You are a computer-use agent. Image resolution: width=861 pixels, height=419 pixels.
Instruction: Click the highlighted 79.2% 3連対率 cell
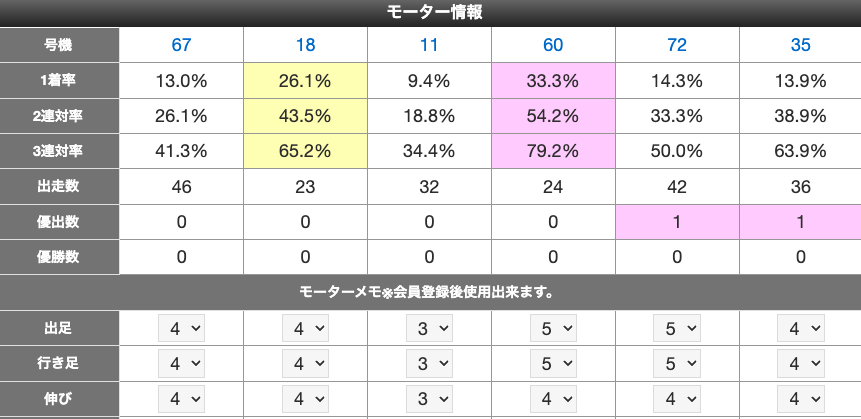pyautogui.click(x=553, y=151)
